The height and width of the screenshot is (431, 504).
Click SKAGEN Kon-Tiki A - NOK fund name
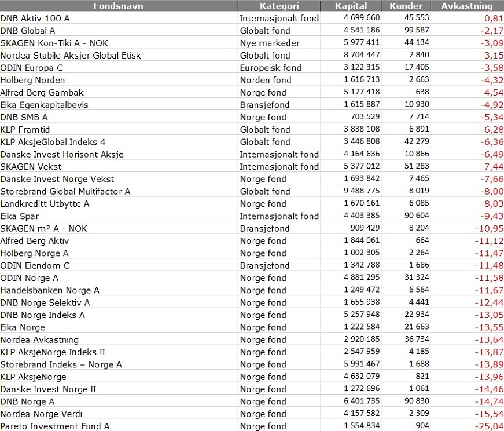54,43
